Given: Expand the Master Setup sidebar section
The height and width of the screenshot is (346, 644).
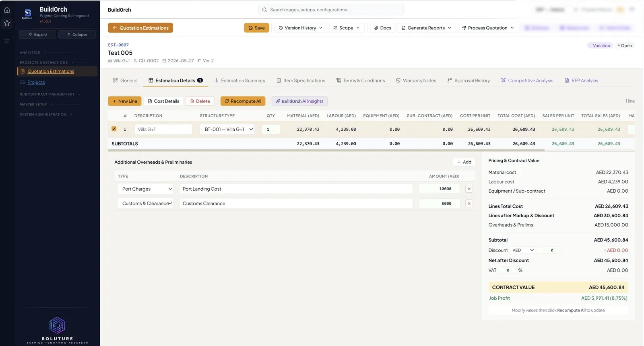Looking at the screenshot, I should pyautogui.click(x=36, y=105).
